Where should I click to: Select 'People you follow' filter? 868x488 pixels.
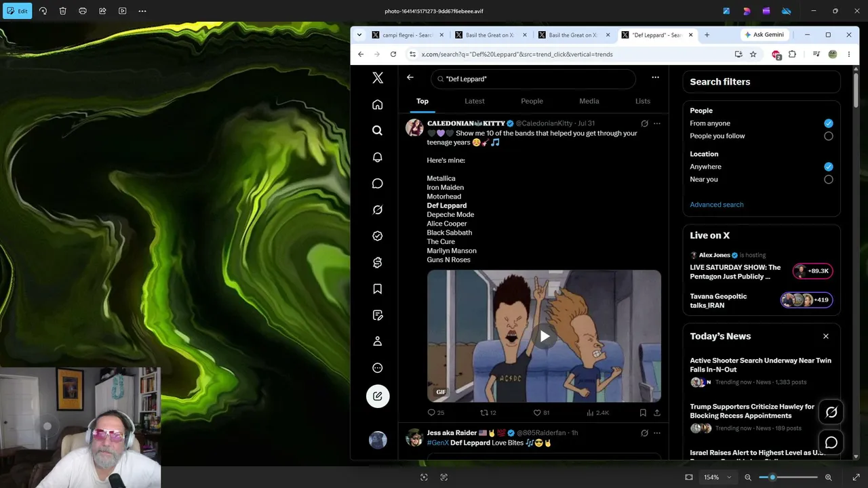coord(828,136)
